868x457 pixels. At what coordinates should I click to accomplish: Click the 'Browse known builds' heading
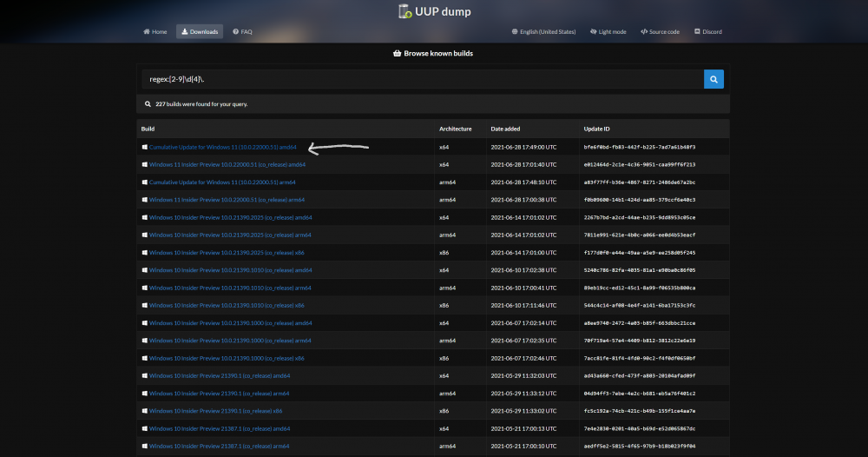[x=433, y=53]
